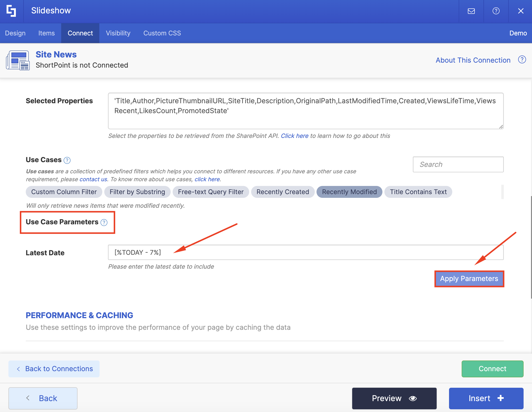Click the green Connect button

[492, 369]
